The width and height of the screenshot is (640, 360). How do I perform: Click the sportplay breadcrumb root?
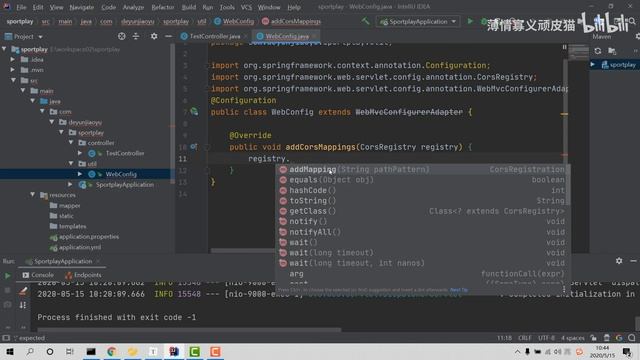pyautogui.click(x=20, y=22)
